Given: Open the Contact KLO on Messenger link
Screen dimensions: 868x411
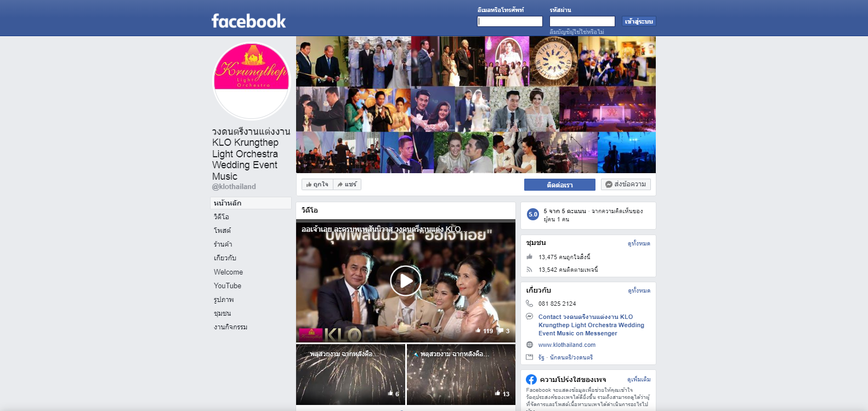Looking at the screenshot, I should coord(591,325).
